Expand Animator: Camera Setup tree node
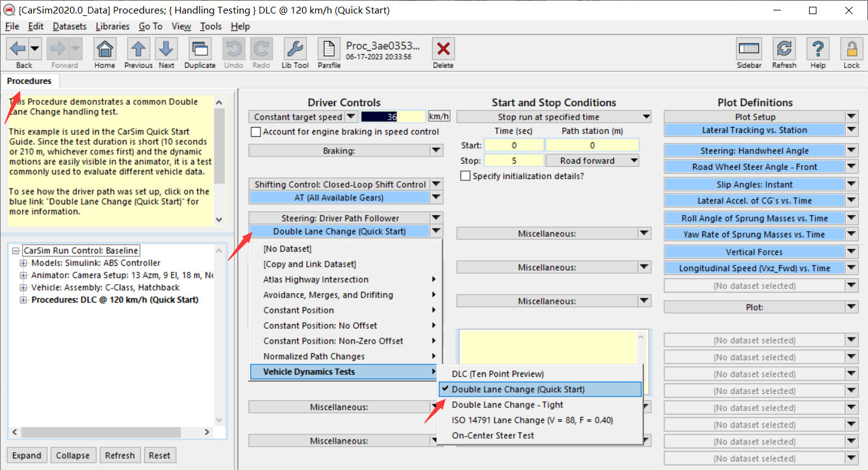 pos(24,275)
